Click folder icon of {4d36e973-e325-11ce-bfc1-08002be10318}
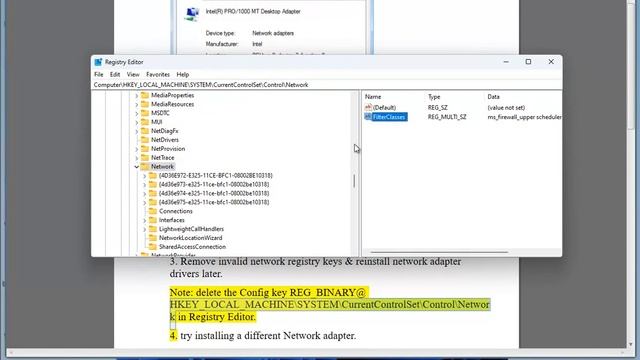 tap(153, 184)
